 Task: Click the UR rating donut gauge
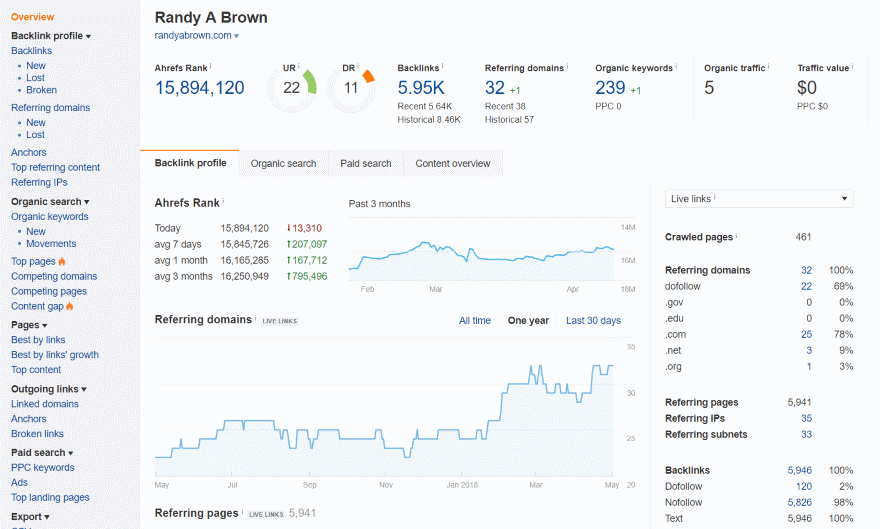tap(291, 88)
